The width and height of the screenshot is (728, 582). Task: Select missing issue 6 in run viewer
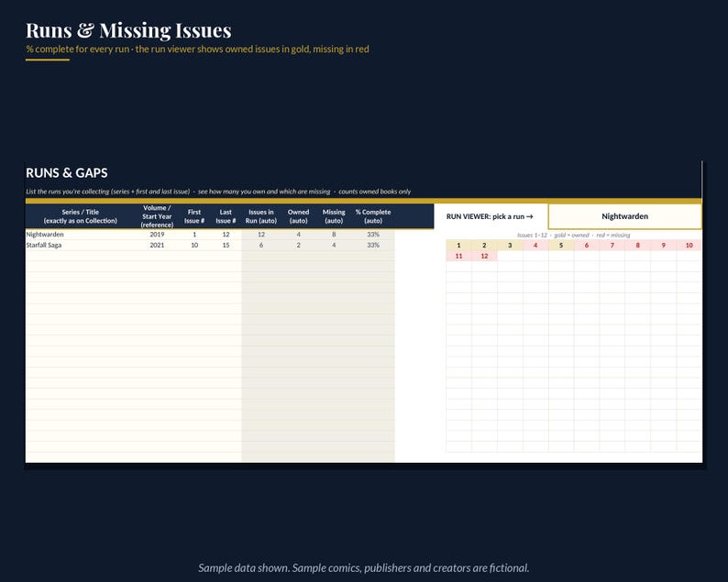(x=587, y=245)
